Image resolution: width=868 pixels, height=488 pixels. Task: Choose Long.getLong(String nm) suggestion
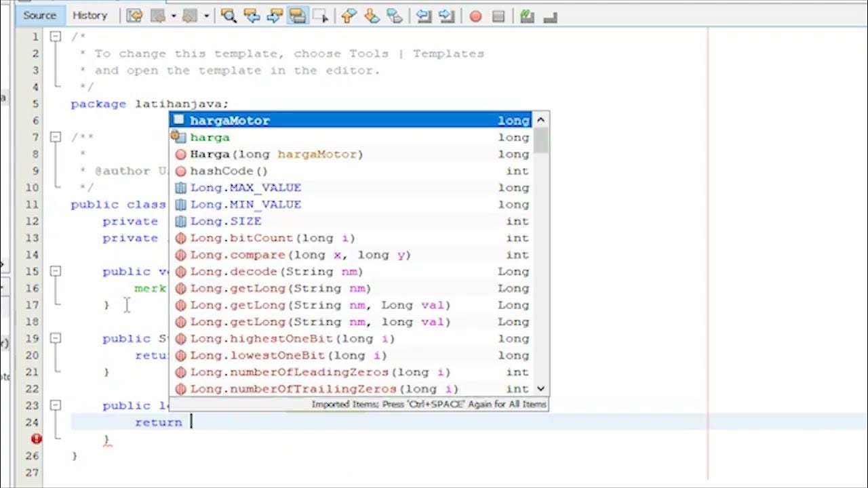coord(351,288)
